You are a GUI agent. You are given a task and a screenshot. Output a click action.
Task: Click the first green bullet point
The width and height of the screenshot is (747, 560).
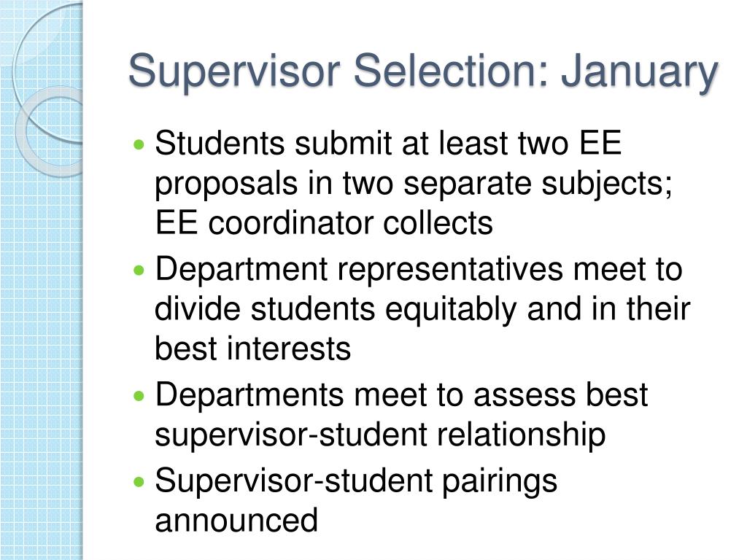[139, 144]
